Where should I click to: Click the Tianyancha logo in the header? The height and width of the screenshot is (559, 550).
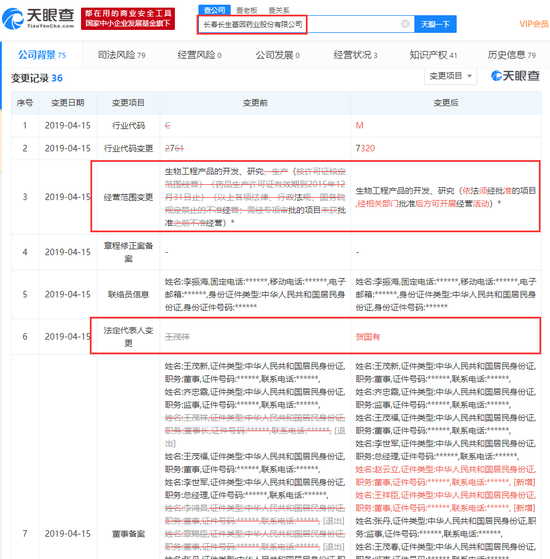(x=38, y=19)
